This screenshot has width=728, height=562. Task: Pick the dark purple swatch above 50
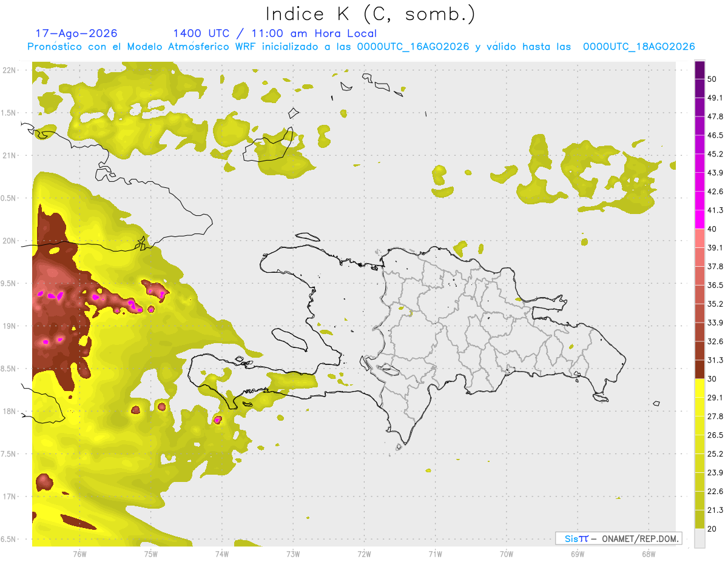pos(700,70)
